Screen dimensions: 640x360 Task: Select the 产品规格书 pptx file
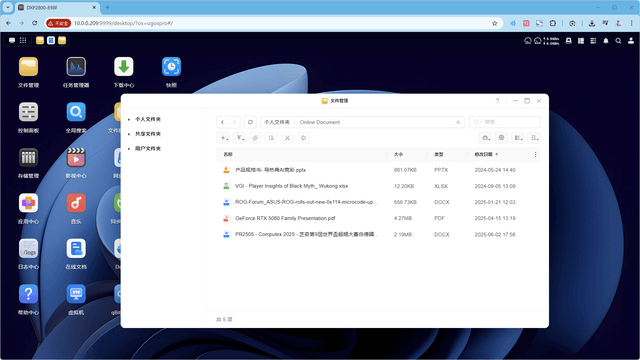pyautogui.click(x=378, y=170)
